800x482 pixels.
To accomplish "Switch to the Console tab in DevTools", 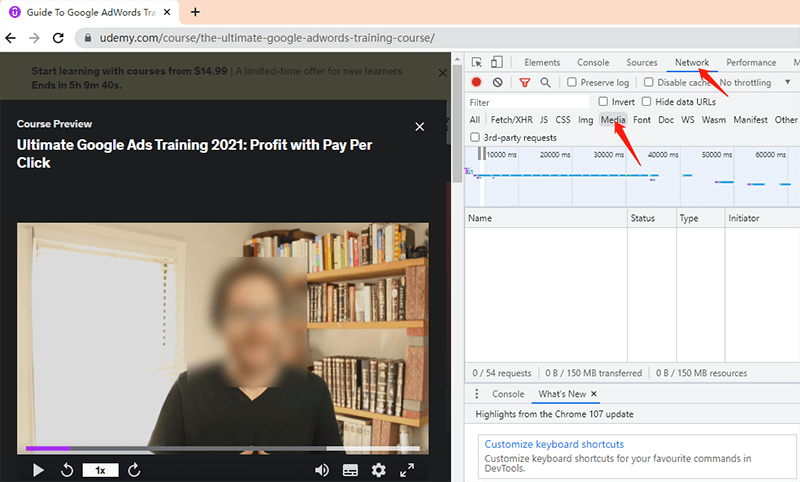I will 593,62.
